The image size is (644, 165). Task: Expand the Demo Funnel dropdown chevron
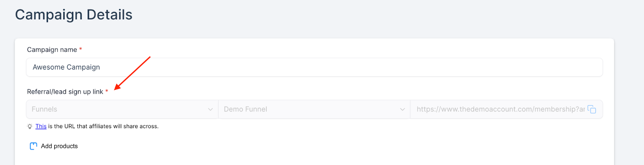[402, 109]
